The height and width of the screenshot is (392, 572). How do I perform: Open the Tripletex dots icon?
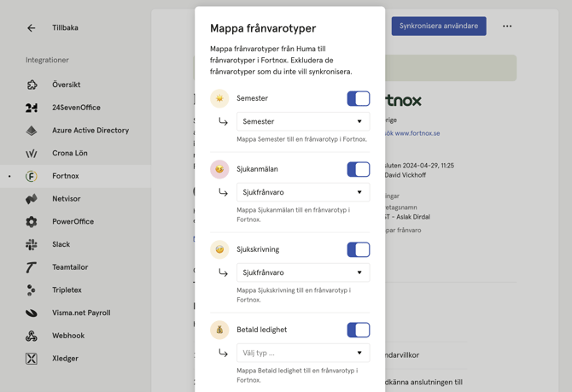[32, 290]
